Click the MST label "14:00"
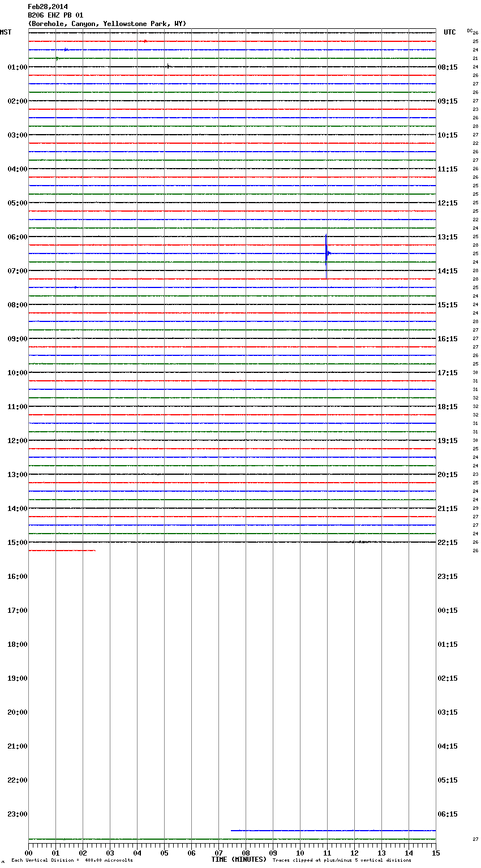This screenshot has width=481, height=868. (x=18, y=509)
